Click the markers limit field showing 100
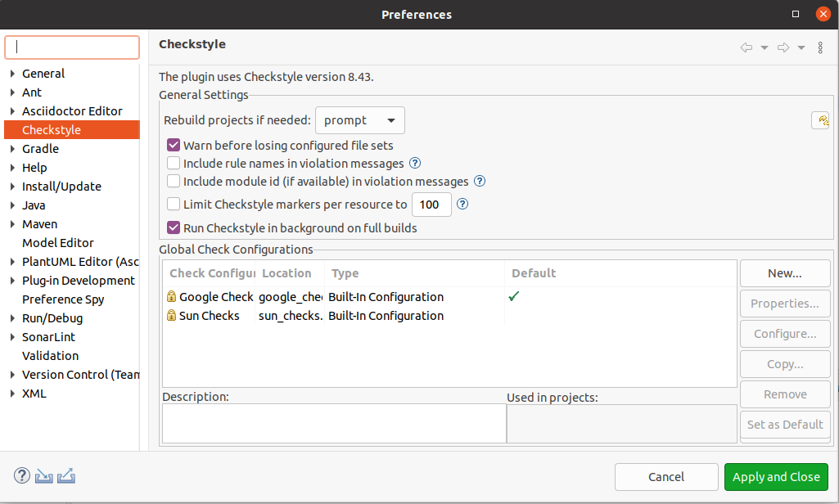The width and height of the screenshot is (839, 504). click(x=431, y=205)
